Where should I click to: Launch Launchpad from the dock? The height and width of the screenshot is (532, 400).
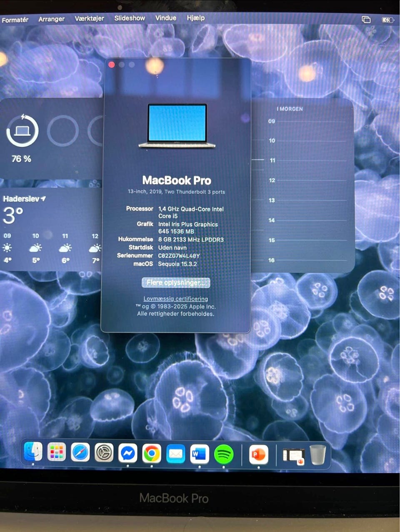tap(57, 452)
